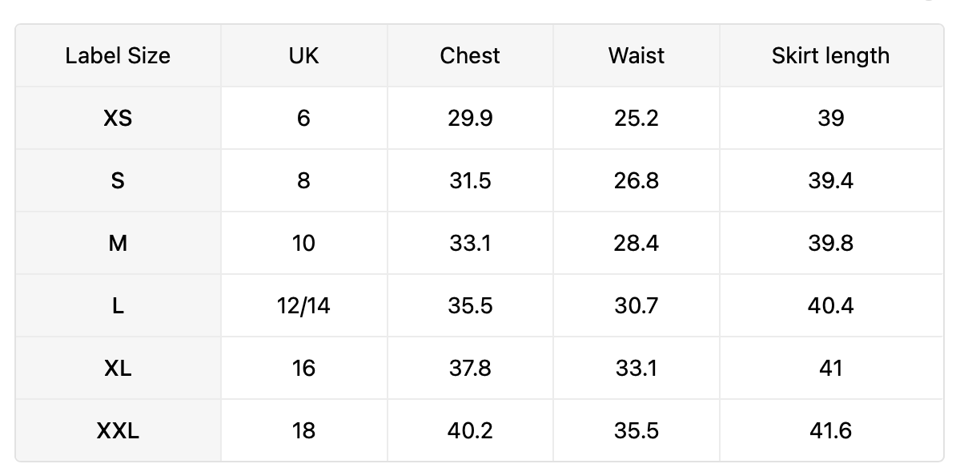Click the 29.9 chest measurement cell

(470, 118)
